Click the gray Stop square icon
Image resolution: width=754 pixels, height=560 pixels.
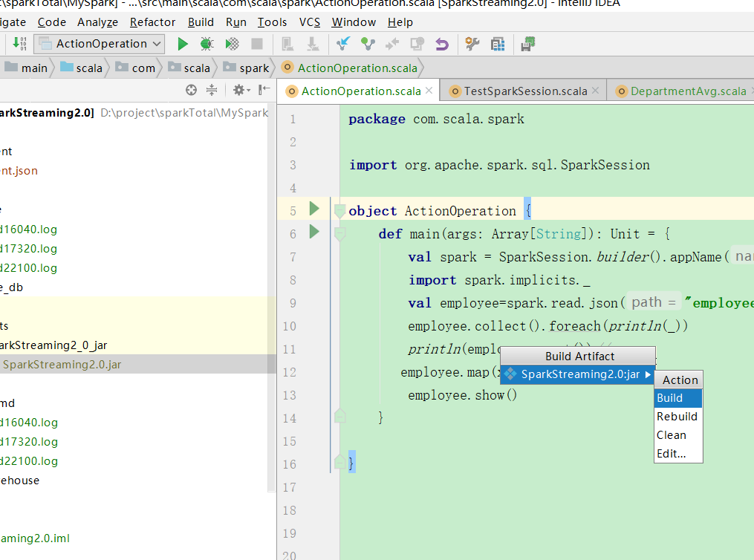tap(257, 44)
